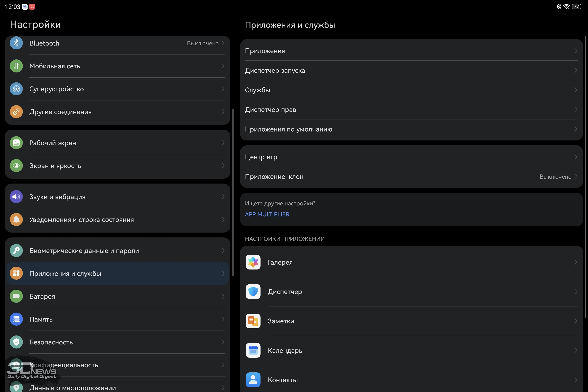Open Суперустройство settings
588x392 pixels.
tap(118, 89)
